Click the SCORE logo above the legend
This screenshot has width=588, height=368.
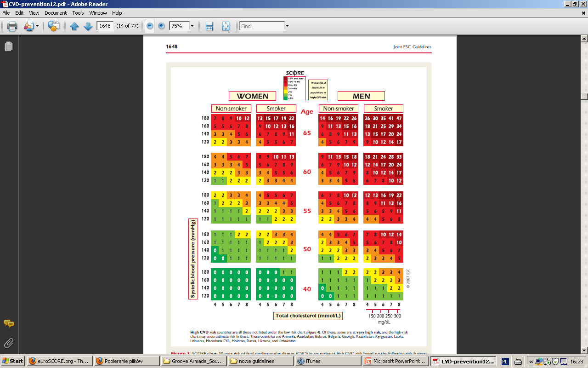[295, 73]
